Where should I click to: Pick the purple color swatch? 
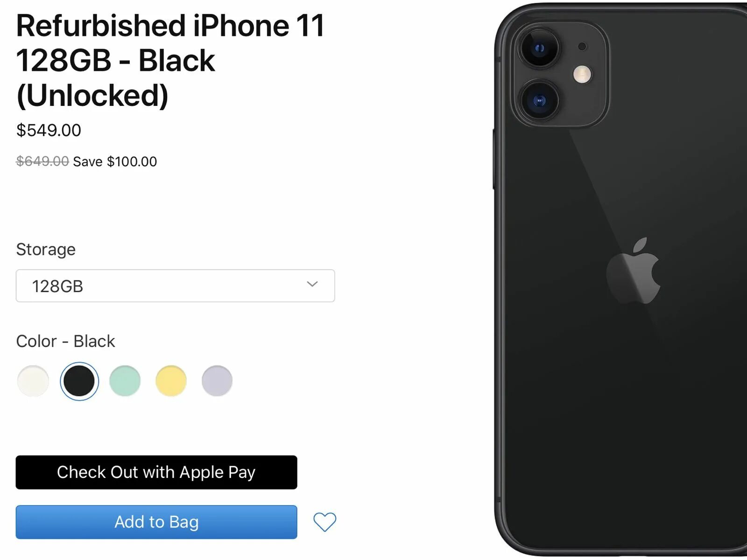tap(217, 381)
